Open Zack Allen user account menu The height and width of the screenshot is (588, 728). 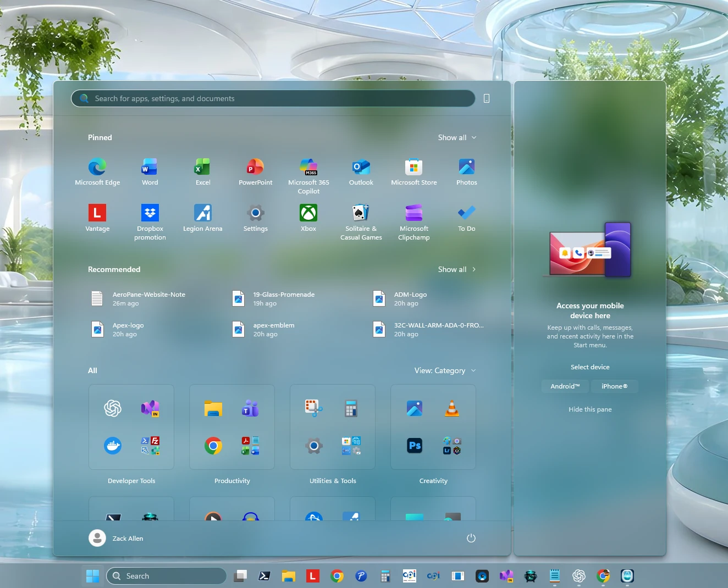116,538
